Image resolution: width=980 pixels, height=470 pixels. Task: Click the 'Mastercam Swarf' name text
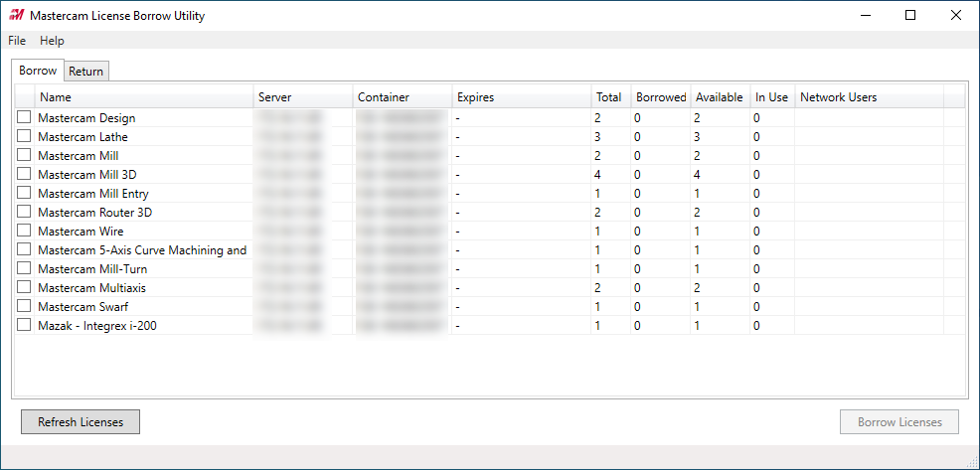click(83, 306)
